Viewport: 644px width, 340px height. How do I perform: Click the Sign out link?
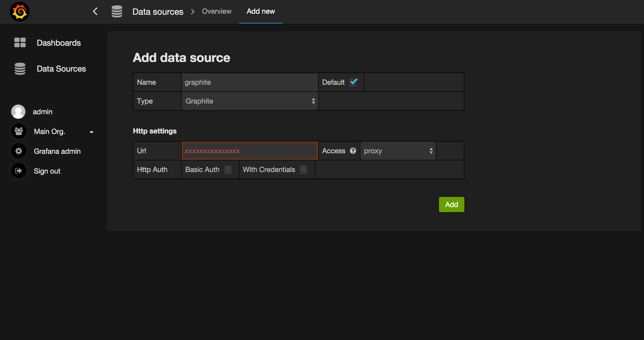(x=47, y=171)
